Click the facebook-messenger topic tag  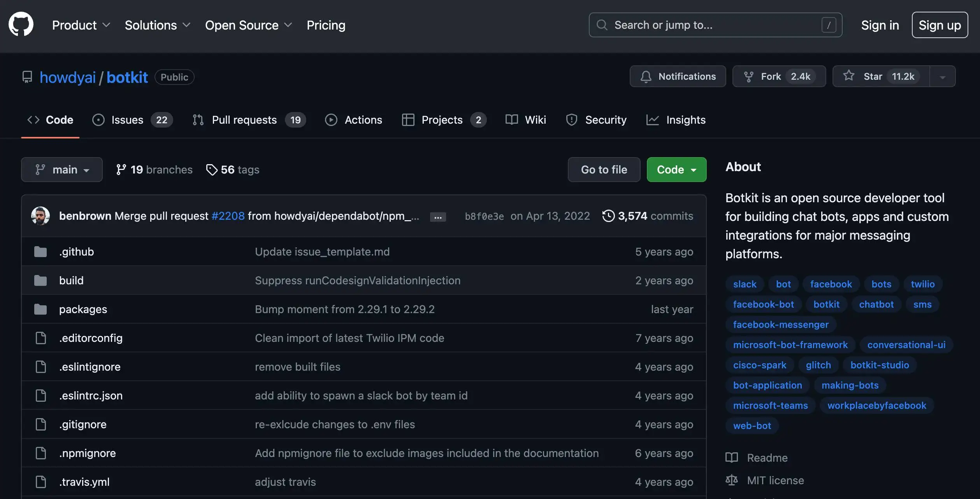[x=781, y=324]
